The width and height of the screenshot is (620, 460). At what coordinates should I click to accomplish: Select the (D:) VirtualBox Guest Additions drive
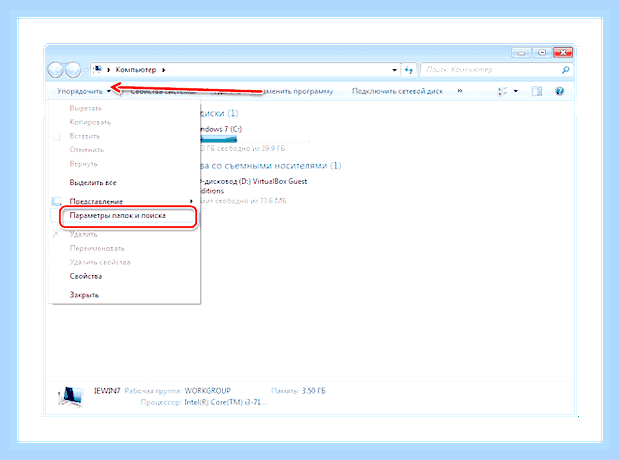tap(253, 186)
